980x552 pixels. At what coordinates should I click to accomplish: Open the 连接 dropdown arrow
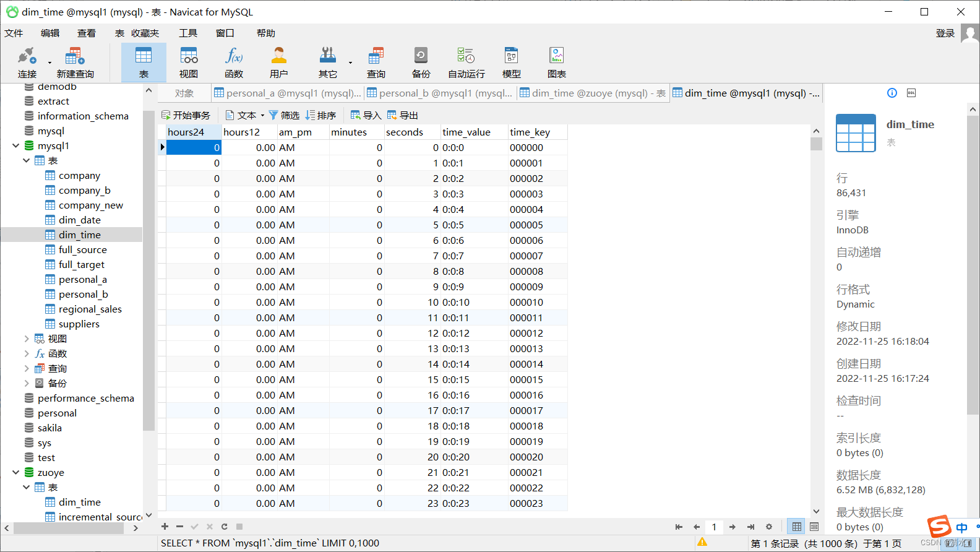49,63
